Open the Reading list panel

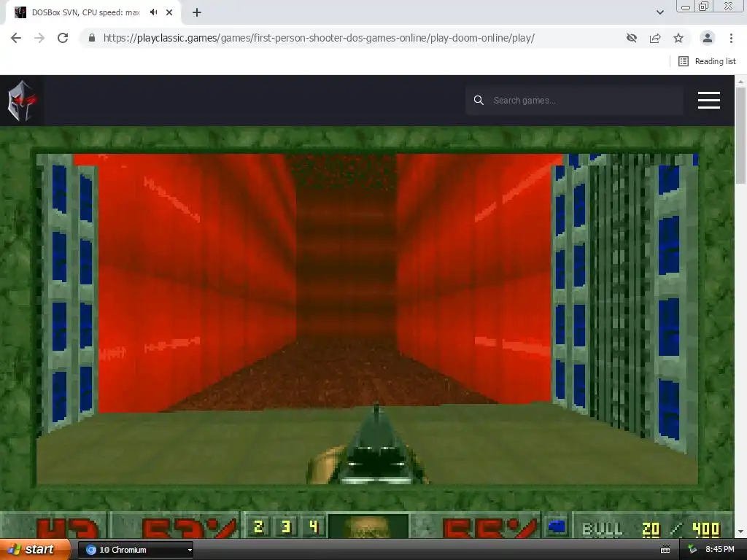[707, 61]
